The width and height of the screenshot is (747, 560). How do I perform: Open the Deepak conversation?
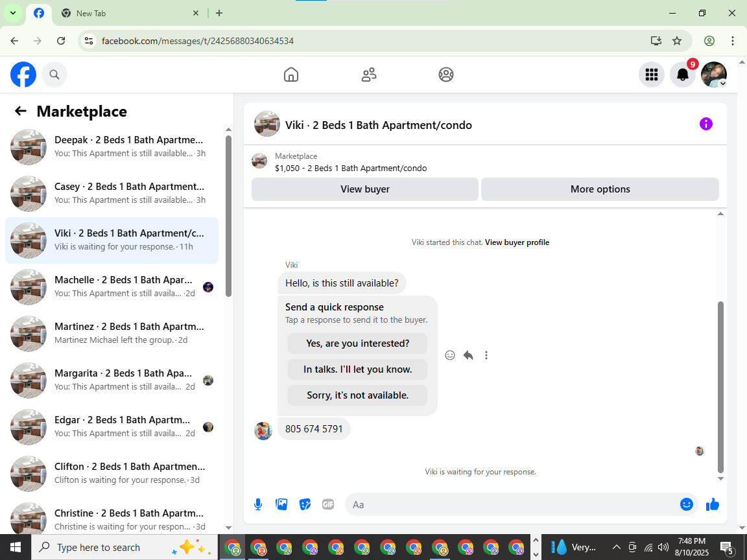point(112,146)
